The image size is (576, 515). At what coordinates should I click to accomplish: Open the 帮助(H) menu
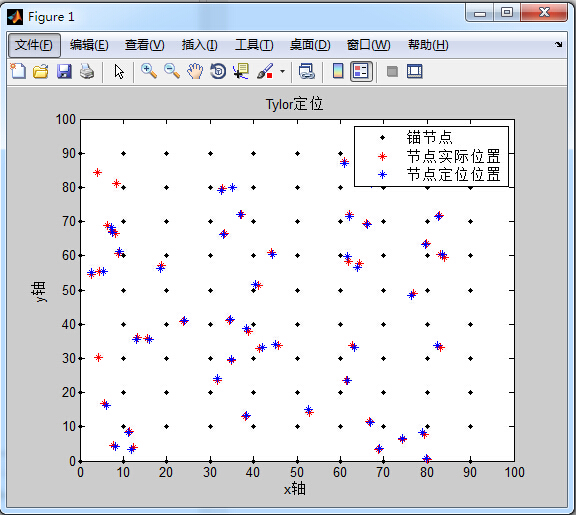tap(428, 45)
